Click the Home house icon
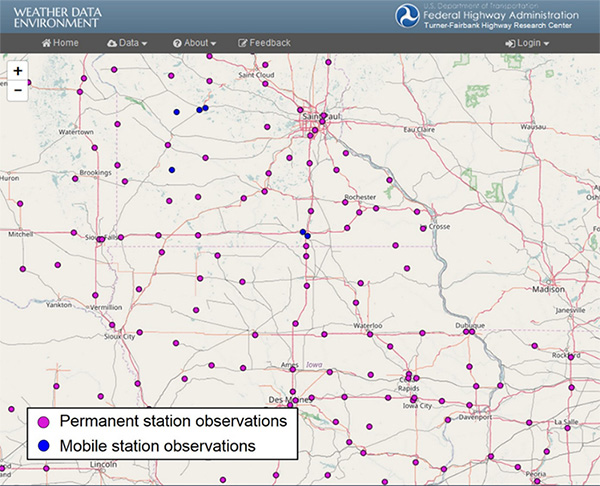The image size is (600, 486). [x=46, y=44]
